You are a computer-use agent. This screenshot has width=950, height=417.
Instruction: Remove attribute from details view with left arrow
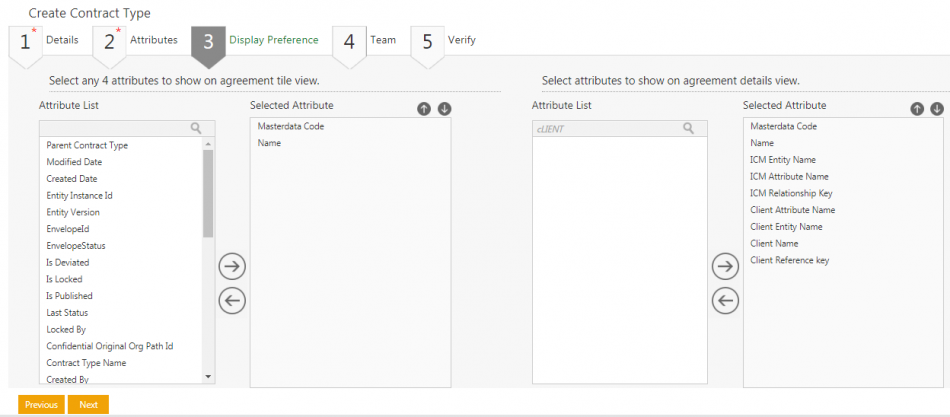(725, 300)
